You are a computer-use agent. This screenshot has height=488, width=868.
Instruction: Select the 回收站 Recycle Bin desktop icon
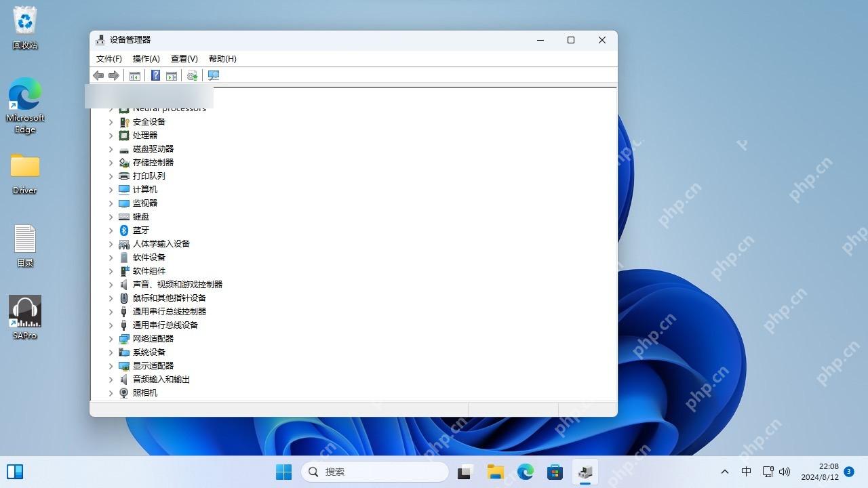[x=25, y=28]
